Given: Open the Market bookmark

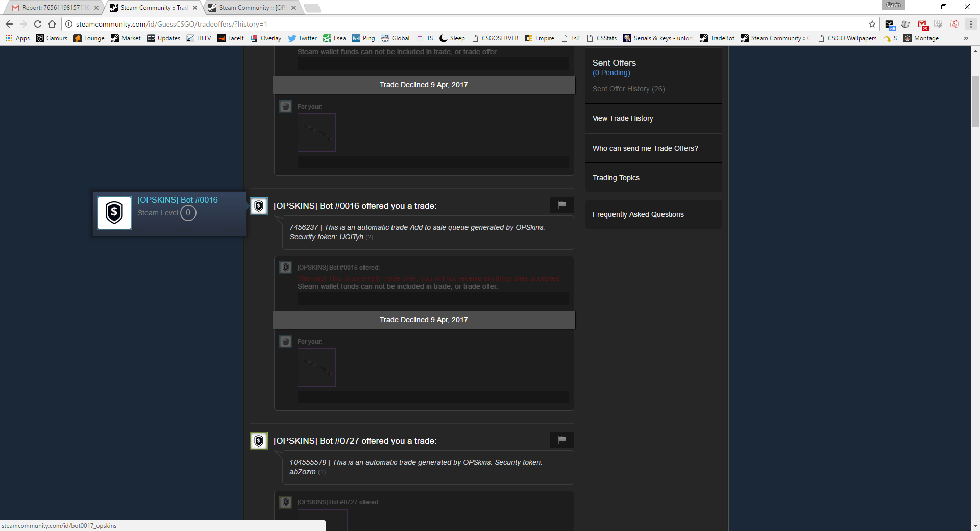Looking at the screenshot, I should (126, 38).
